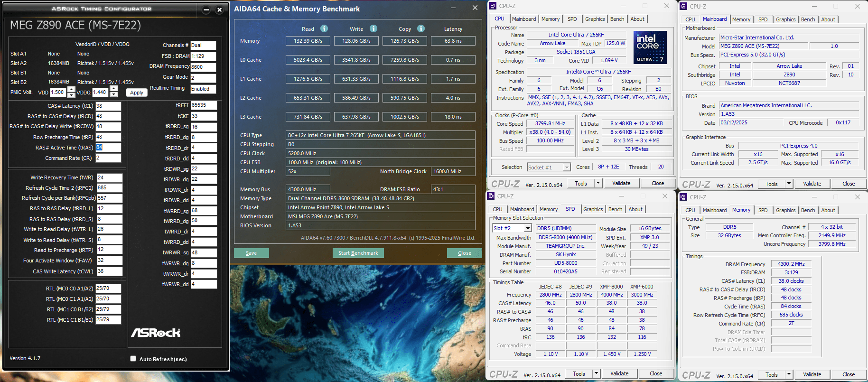This screenshot has width=868, height=382.
Task: Click Validate in CPU-Z CPU window
Action: click(x=621, y=183)
